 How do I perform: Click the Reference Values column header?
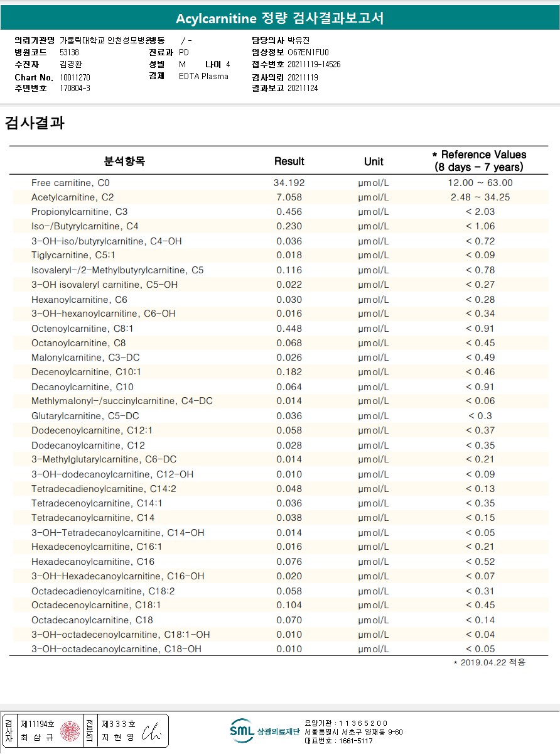click(x=479, y=161)
